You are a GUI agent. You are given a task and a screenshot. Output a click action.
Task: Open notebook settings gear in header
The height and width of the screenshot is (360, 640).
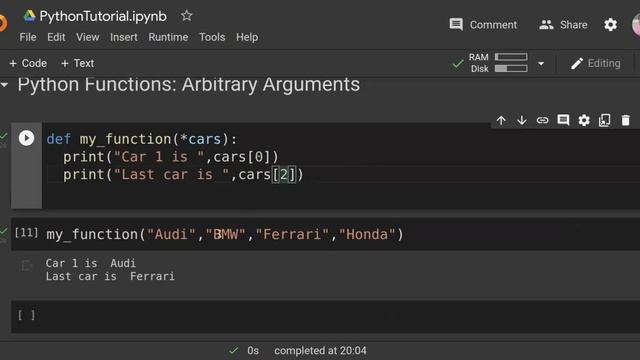pos(610,25)
